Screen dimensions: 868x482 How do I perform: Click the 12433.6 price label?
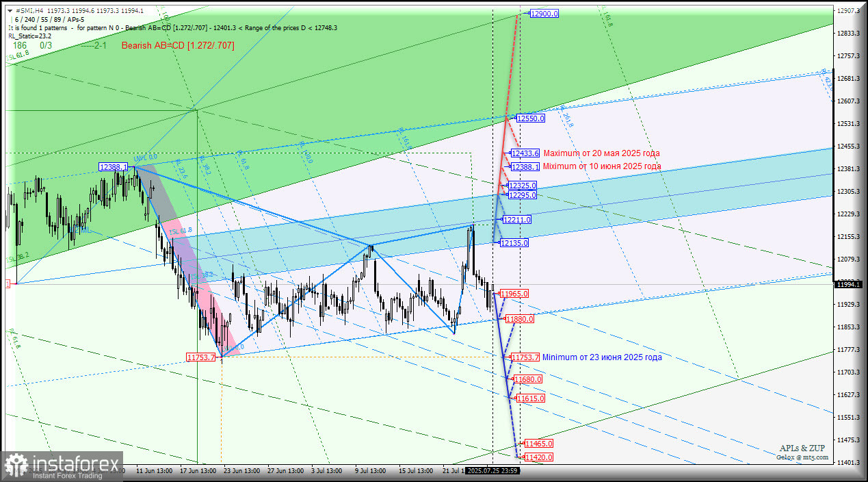[525, 153]
